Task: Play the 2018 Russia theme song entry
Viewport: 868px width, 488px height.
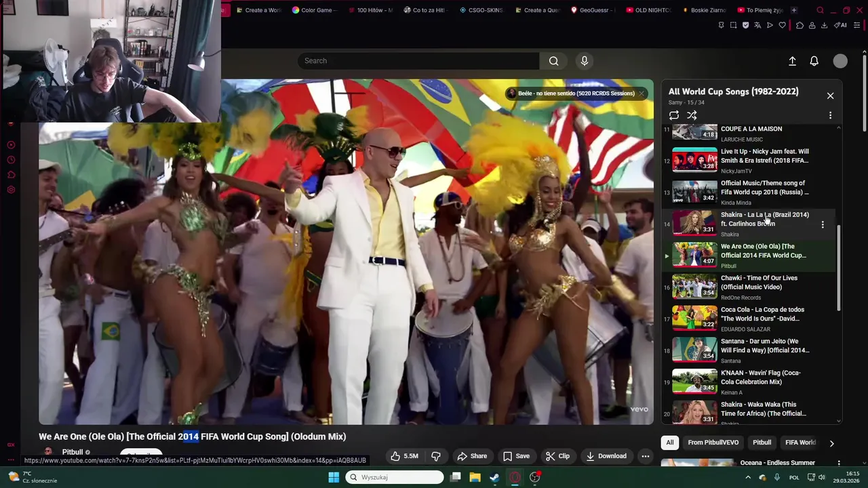Action: [749, 192]
